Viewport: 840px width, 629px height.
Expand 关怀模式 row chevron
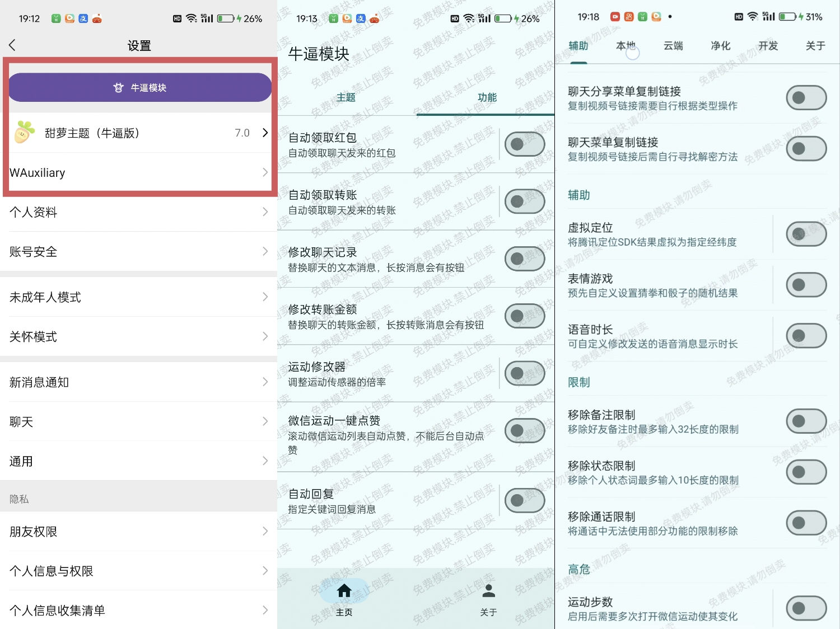(x=265, y=336)
